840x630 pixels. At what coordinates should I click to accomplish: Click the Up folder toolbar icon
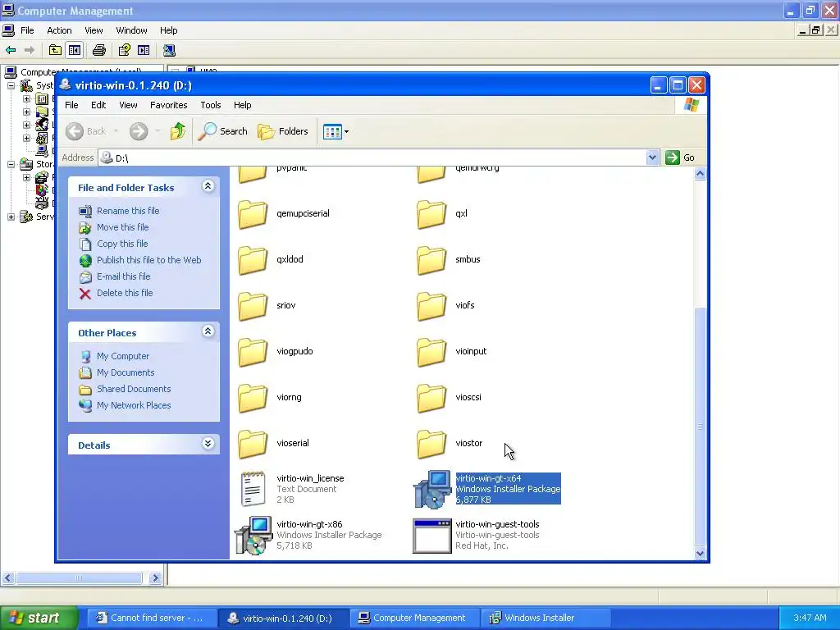pyautogui.click(x=177, y=131)
